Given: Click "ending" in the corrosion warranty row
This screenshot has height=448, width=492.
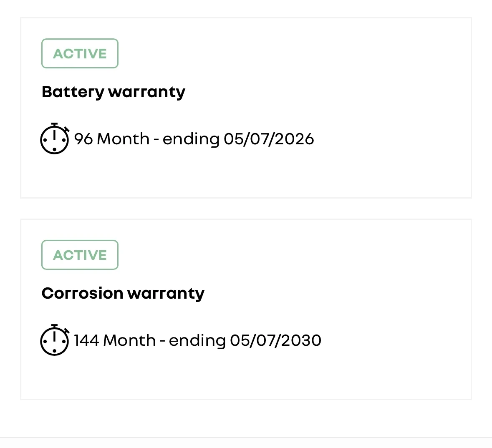Looking at the screenshot, I should [x=197, y=341].
